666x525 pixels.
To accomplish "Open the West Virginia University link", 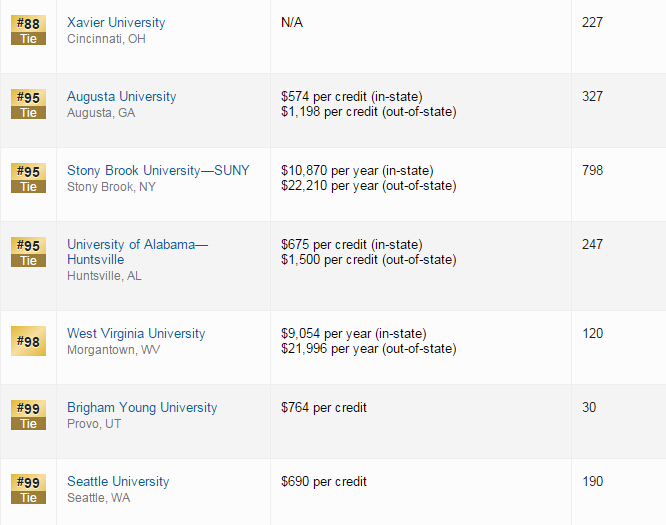I will pyautogui.click(x=136, y=333).
